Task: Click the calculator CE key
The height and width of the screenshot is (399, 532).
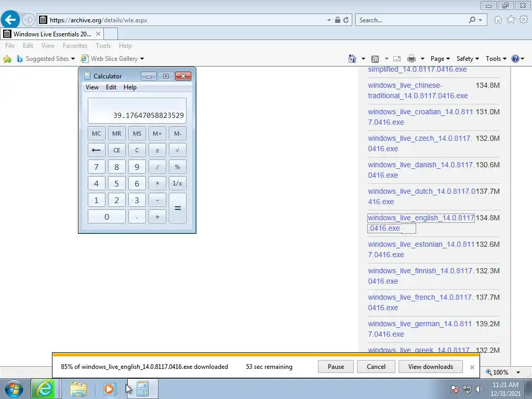Action: tap(117, 150)
